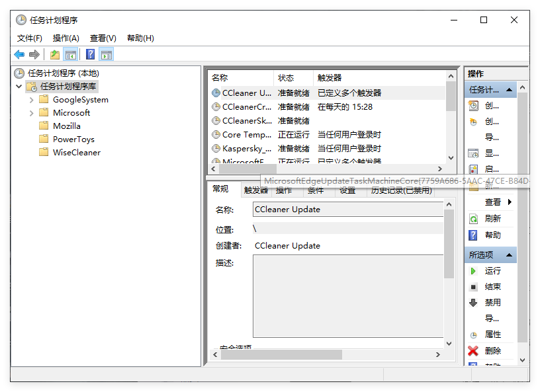The width and height of the screenshot is (540, 392).
Task: Open help via the toolbar question mark icon
Action: (x=89, y=54)
